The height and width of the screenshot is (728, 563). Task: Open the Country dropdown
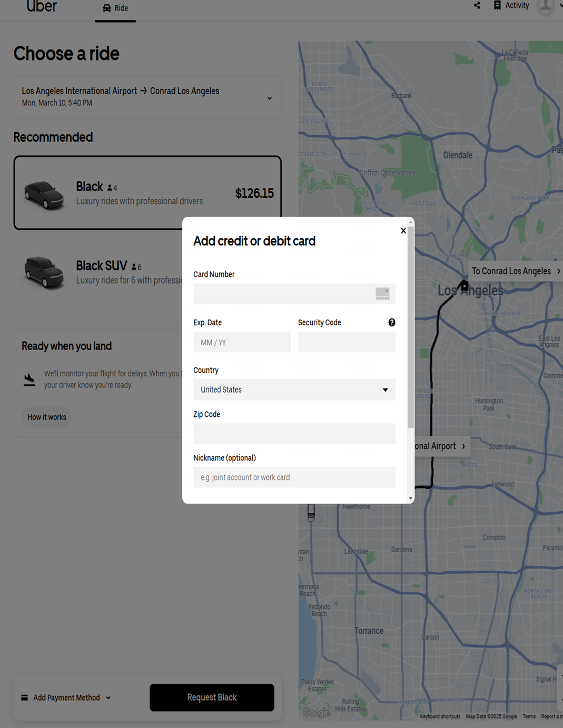pyautogui.click(x=294, y=390)
